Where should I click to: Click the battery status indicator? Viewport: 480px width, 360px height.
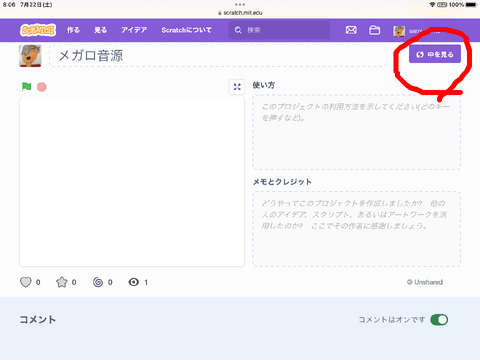point(471,5)
